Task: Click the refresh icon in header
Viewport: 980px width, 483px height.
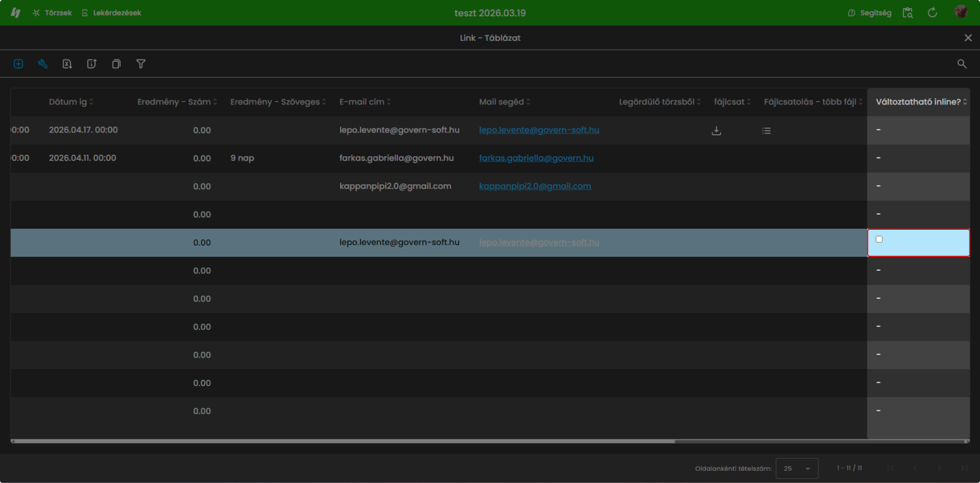Action: click(932, 13)
